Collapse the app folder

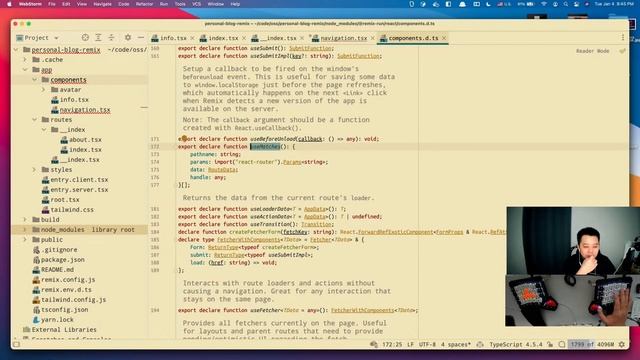coord(25,70)
